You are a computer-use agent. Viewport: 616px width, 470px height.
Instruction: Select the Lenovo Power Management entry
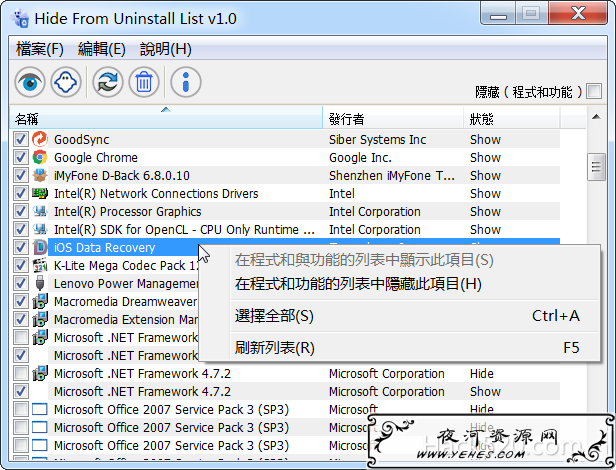point(126,284)
